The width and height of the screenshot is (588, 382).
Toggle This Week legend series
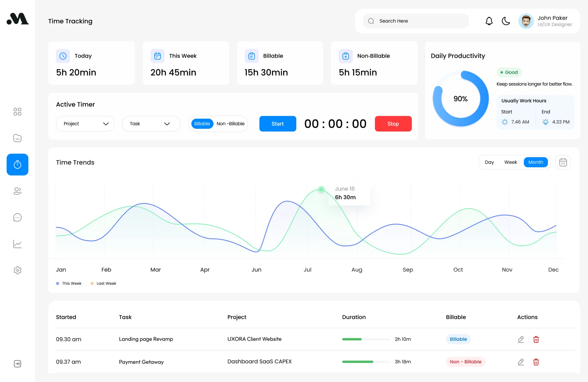click(x=69, y=283)
